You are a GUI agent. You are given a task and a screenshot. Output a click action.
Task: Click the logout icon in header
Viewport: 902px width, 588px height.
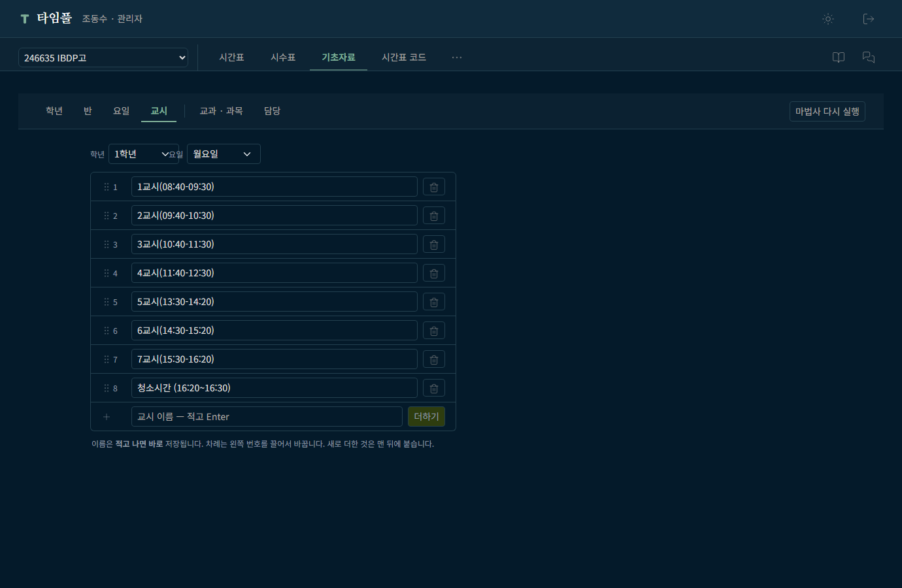click(x=869, y=19)
